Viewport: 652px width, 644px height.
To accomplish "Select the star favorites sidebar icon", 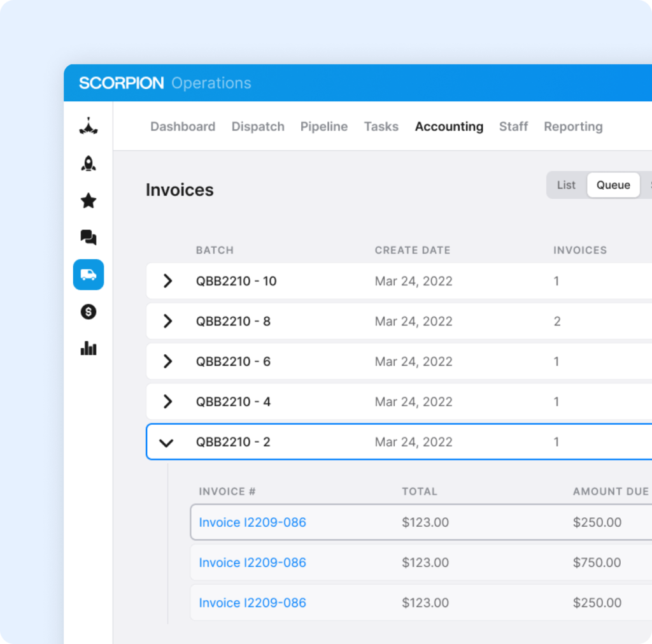I will [89, 201].
